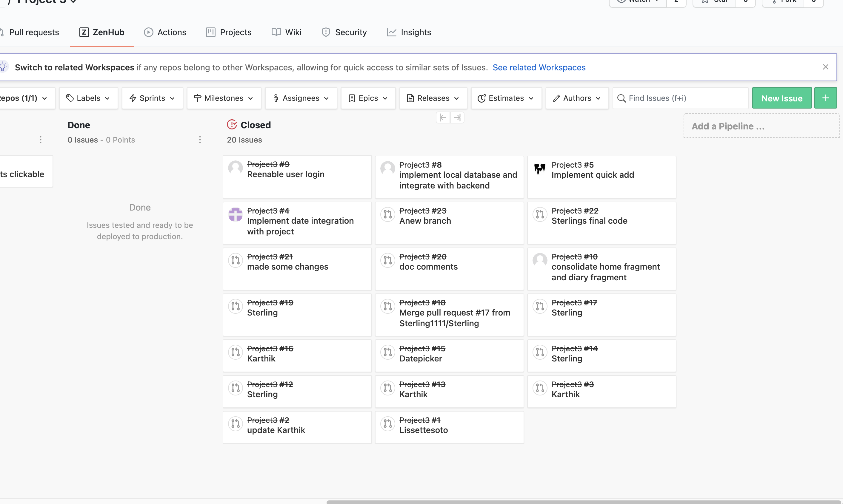Open the Sprints filter dropdown
843x504 pixels.
(152, 98)
